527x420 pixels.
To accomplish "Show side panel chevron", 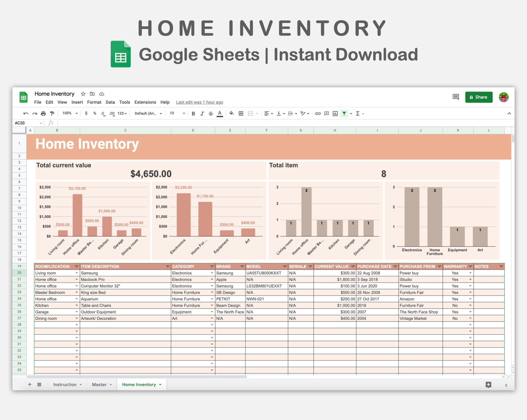I will pyautogui.click(x=506, y=385).
